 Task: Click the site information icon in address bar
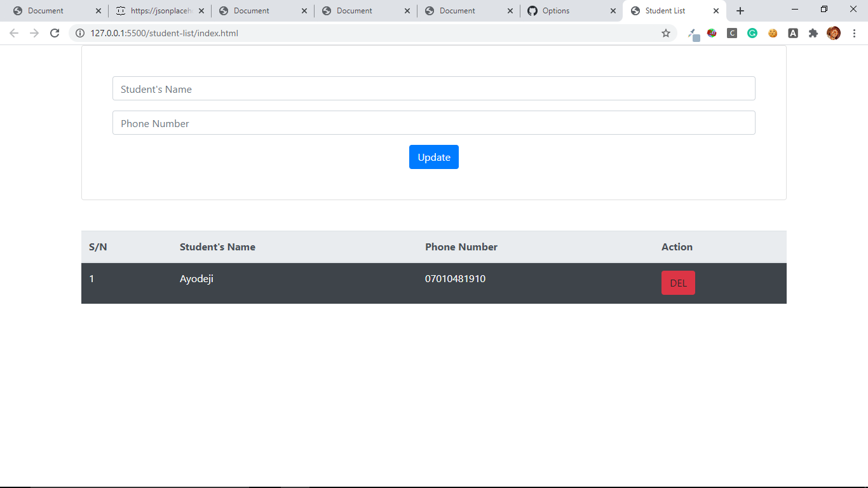[x=80, y=33]
